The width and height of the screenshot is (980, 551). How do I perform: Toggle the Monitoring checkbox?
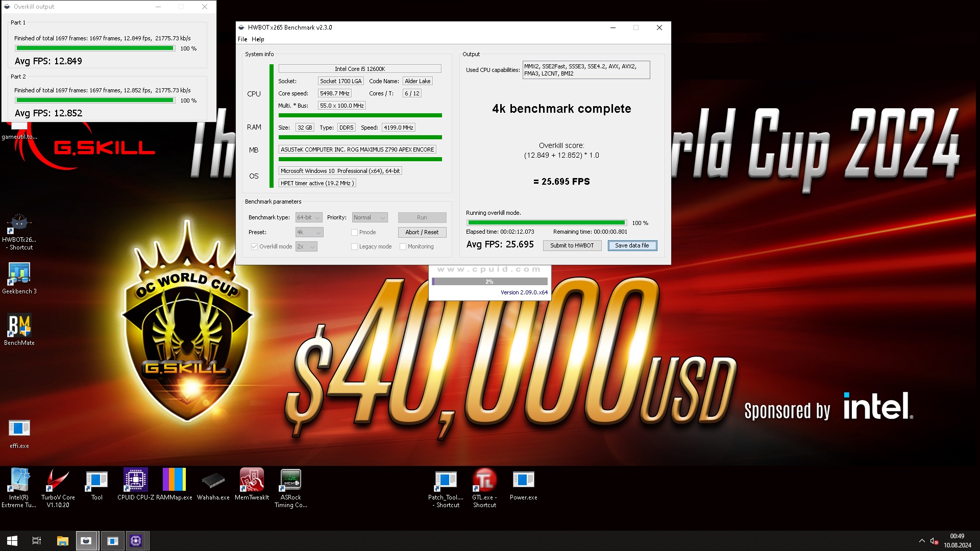(403, 246)
